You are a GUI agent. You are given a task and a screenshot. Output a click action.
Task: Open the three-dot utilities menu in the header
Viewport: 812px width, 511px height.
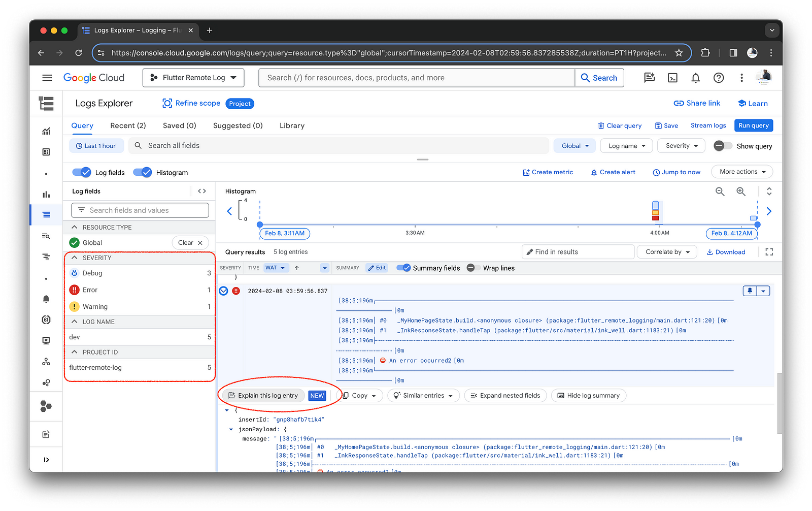741,78
